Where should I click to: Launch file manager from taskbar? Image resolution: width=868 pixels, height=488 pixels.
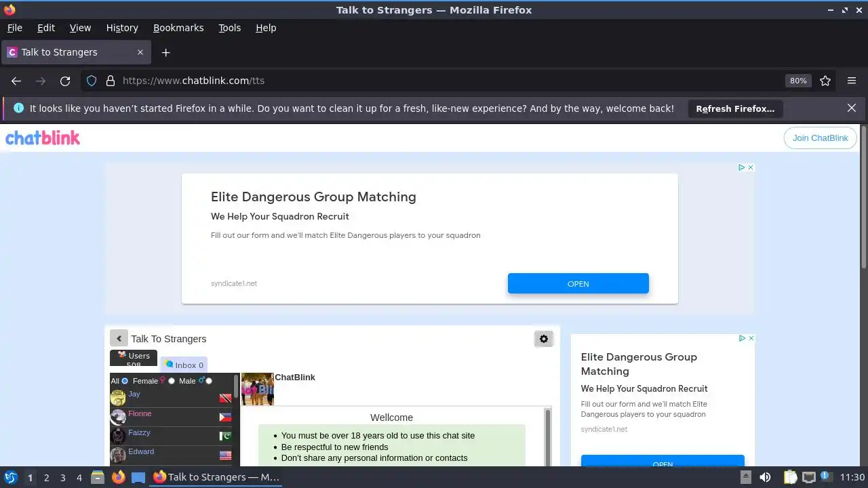coord(97,477)
